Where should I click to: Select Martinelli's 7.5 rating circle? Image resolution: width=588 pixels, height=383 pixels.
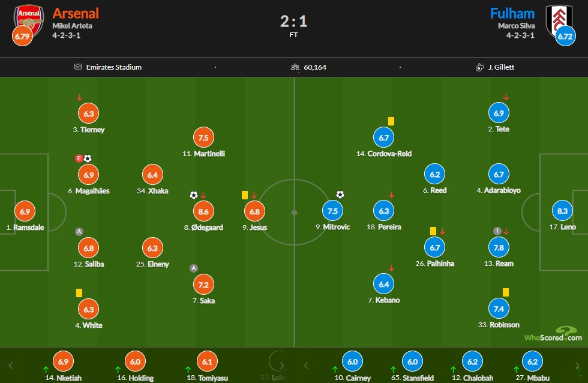pos(203,137)
